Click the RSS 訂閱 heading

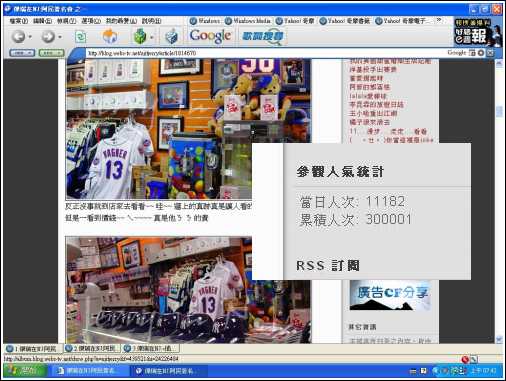[328, 266]
